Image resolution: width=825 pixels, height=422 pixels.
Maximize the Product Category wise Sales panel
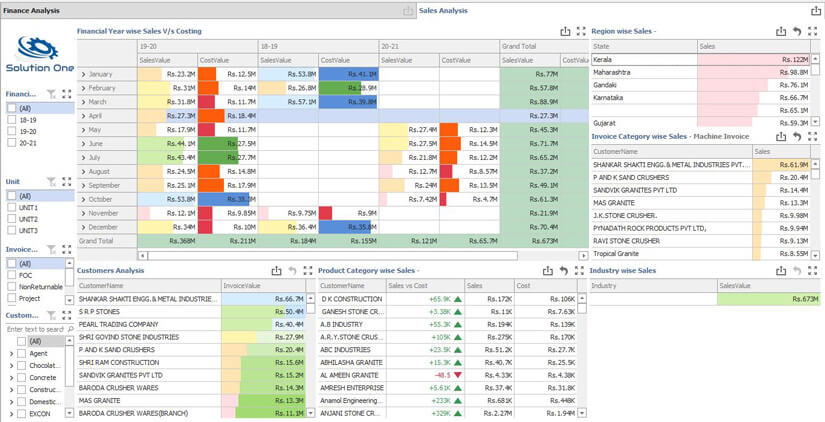[x=579, y=271]
